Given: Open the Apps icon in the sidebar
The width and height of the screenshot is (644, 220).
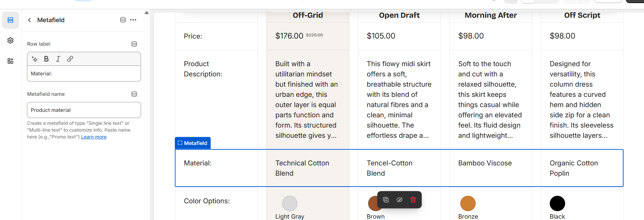Looking at the screenshot, I should pyautogui.click(x=11, y=61).
